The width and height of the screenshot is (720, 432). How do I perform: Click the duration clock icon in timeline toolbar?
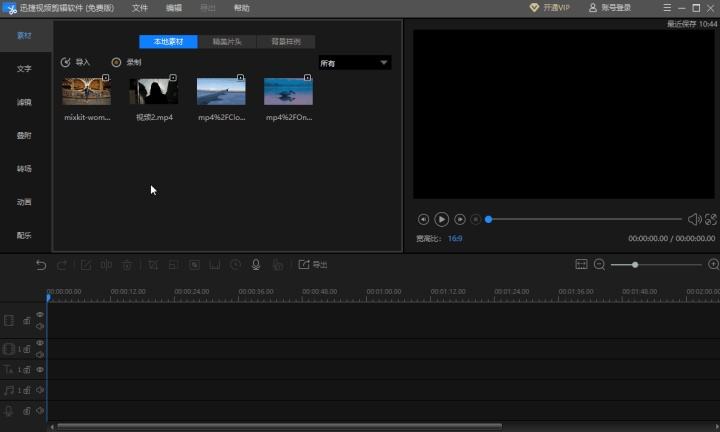tap(236, 265)
